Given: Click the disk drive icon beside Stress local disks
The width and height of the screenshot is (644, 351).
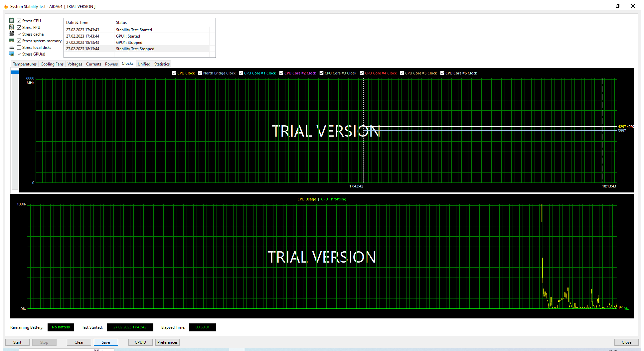Looking at the screenshot, I should coord(12,48).
